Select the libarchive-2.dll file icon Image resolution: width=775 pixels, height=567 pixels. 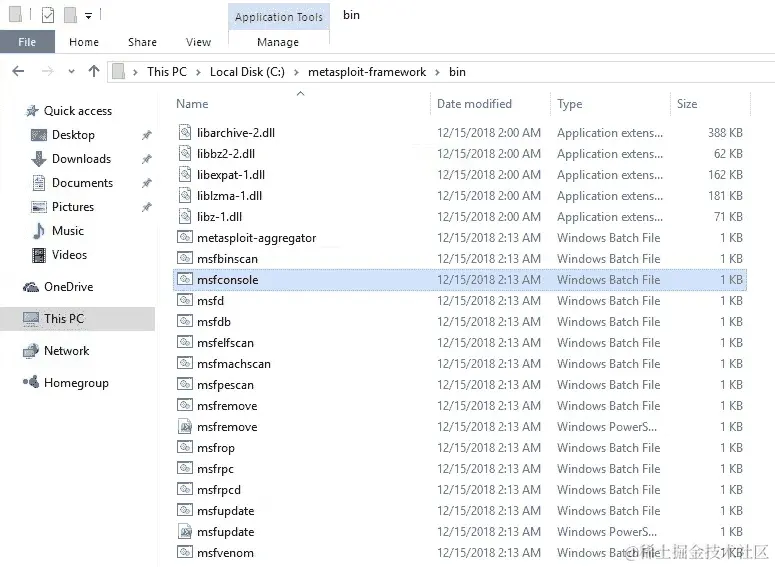[185, 132]
